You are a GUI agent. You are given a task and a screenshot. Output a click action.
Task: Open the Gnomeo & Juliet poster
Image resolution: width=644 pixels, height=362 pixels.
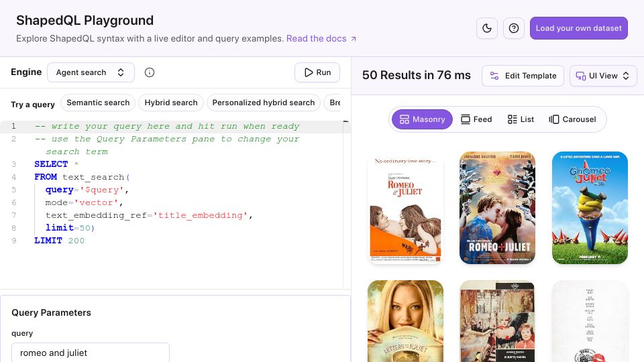coord(590,208)
